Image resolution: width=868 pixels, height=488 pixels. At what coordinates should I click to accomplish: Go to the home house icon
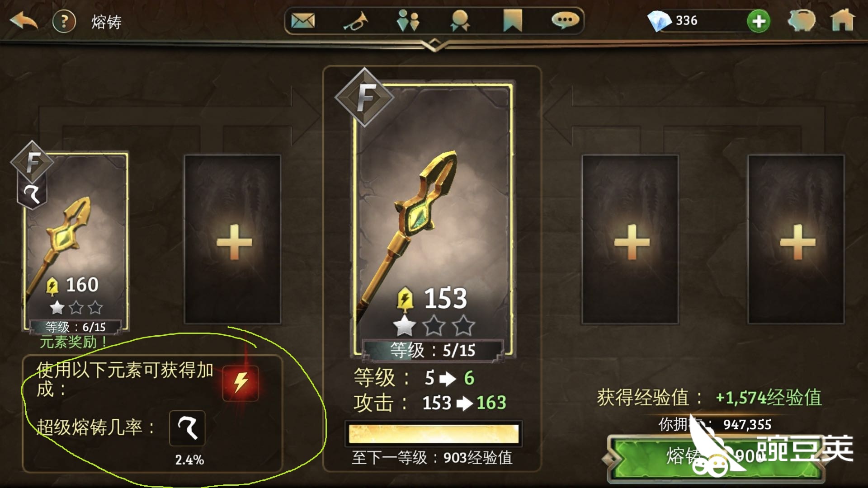point(843,21)
